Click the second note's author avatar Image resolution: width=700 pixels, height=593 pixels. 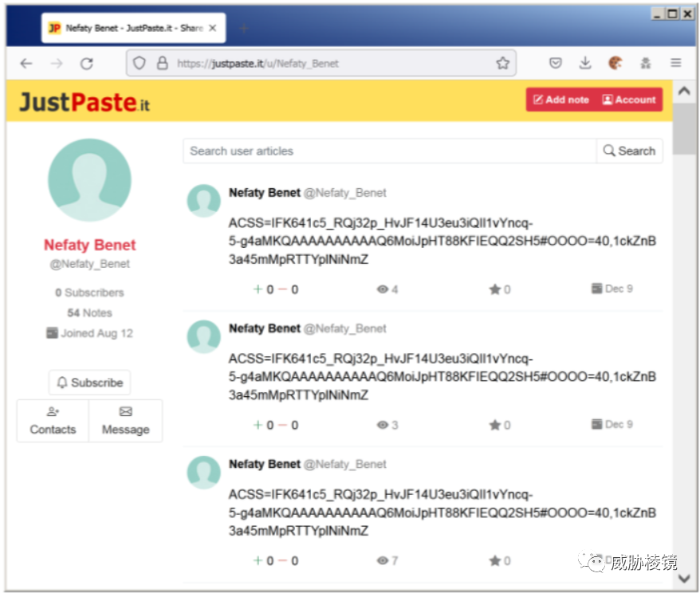click(203, 336)
